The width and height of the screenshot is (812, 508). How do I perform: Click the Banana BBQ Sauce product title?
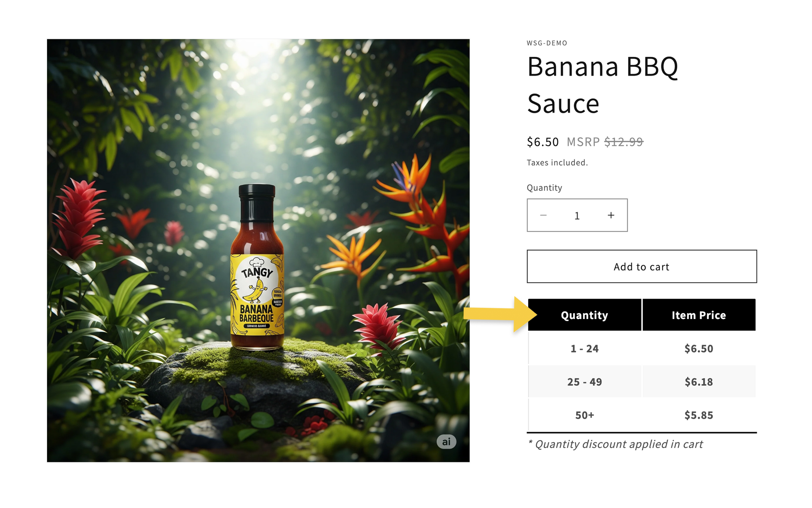pyautogui.click(x=603, y=85)
